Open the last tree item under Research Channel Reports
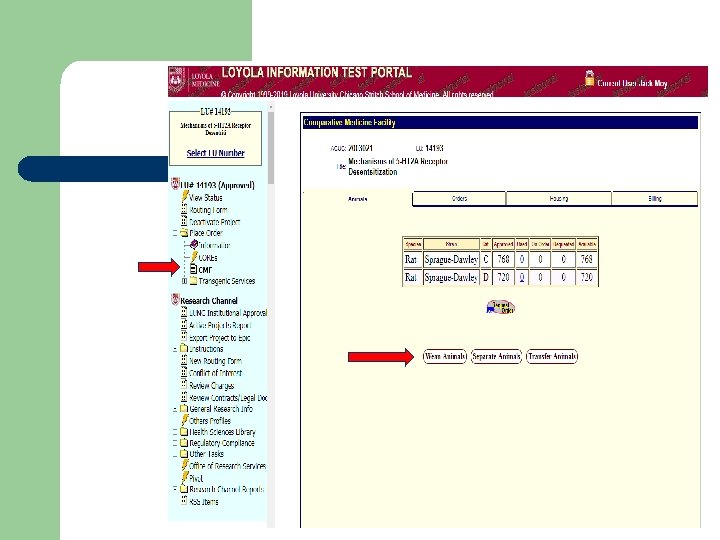The height and width of the screenshot is (540, 720). pos(203,501)
